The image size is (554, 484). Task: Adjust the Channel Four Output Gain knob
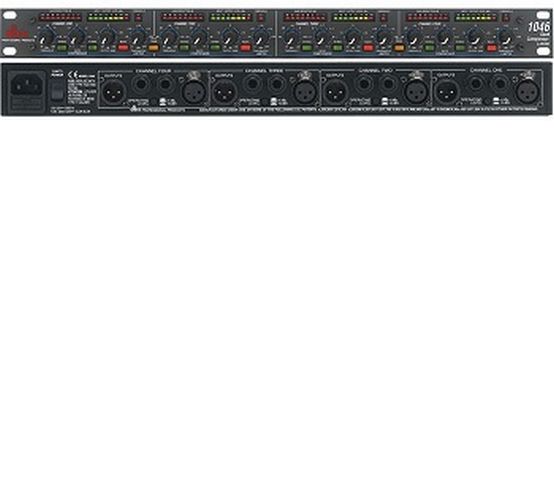click(475, 36)
